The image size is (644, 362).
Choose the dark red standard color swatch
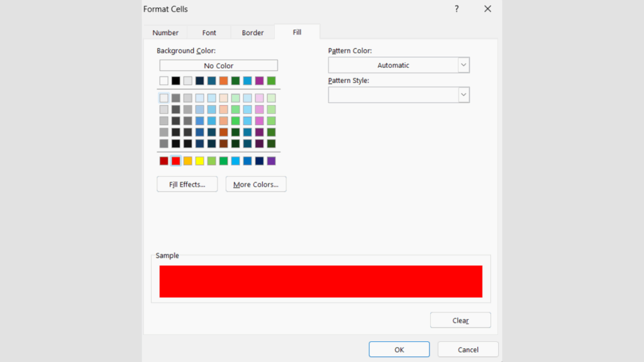pyautogui.click(x=164, y=161)
